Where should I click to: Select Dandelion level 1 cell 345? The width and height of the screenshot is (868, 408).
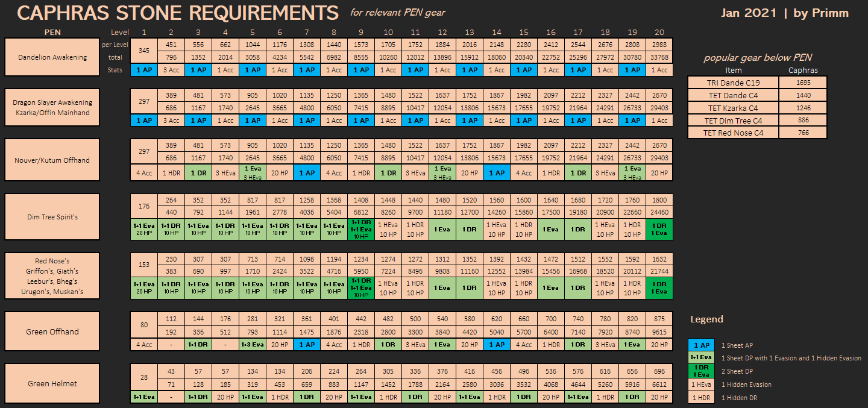(144, 51)
